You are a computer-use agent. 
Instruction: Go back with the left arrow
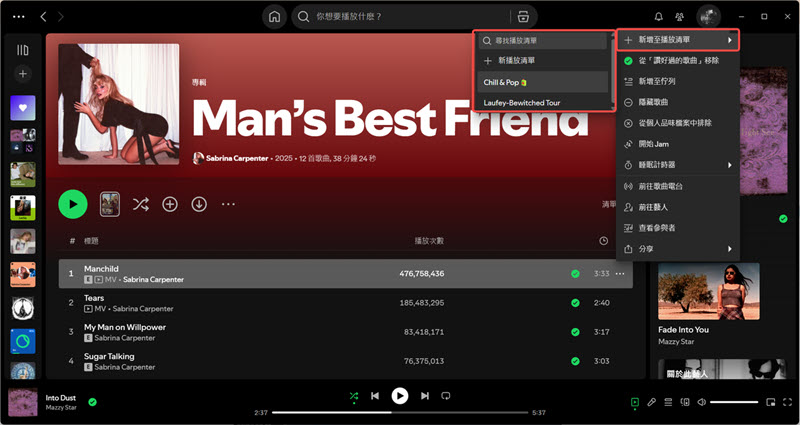43,17
